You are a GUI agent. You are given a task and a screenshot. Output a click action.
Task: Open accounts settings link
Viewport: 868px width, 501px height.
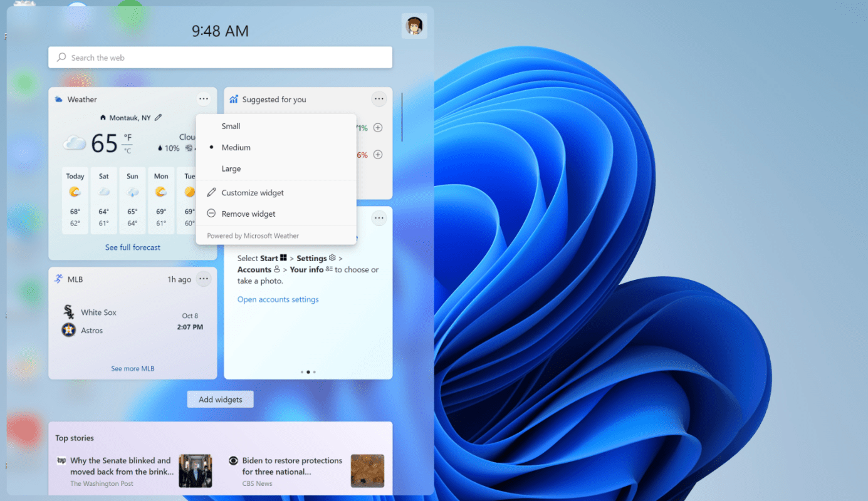pos(278,299)
